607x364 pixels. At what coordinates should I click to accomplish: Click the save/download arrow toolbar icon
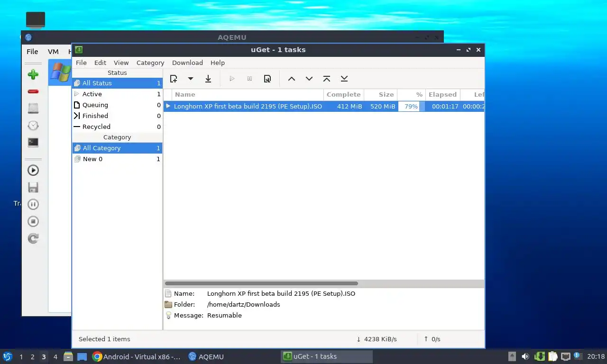click(208, 79)
